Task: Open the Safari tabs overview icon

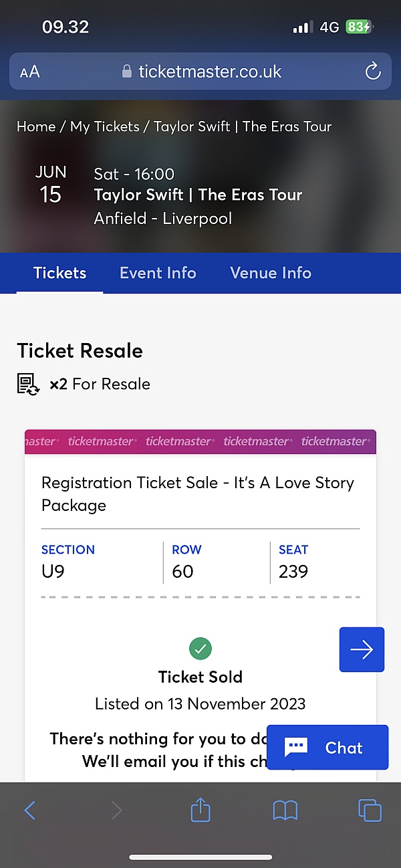Action: pyautogui.click(x=370, y=810)
